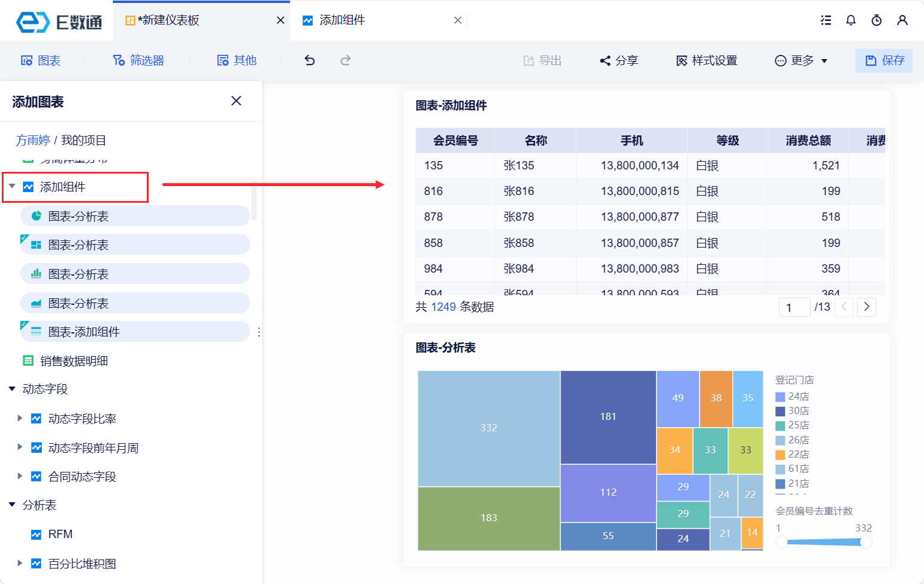Click the page number input field
This screenshot has height=584, width=924.
(x=794, y=307)
